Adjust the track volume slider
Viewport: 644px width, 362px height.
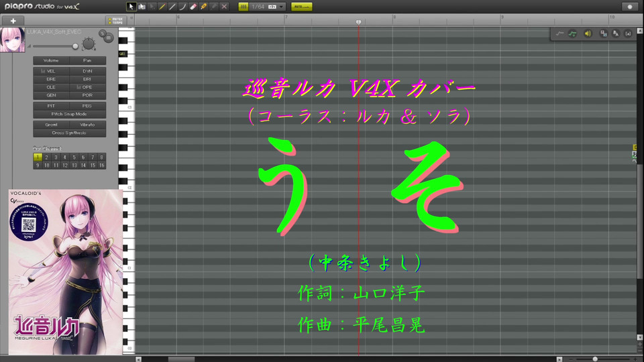point(75,46)
